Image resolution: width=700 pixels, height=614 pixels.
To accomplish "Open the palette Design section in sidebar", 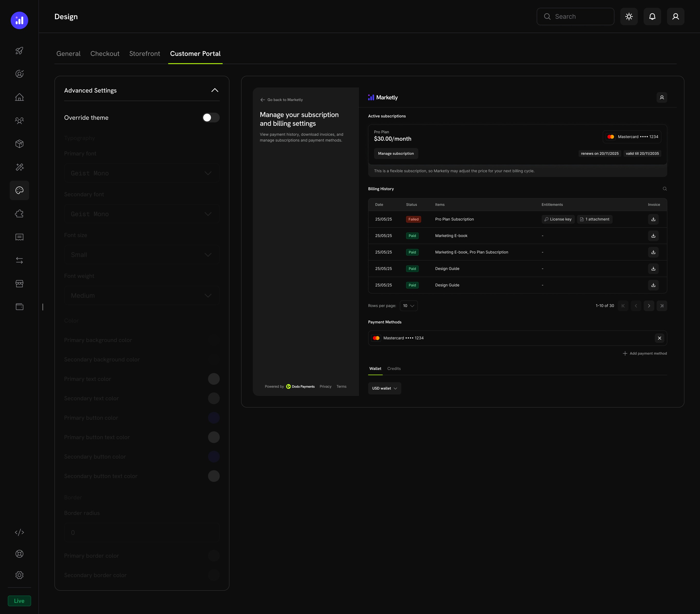I will 19,190.
